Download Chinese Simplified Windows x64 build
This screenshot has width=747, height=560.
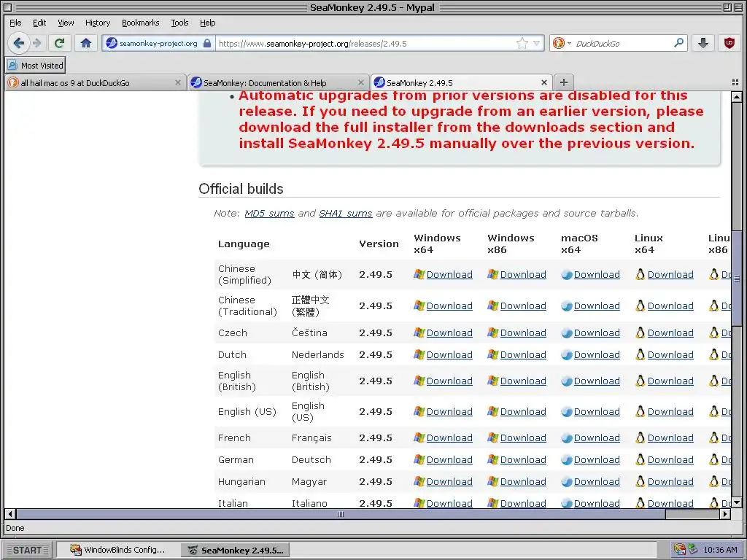tap(449, 275)
